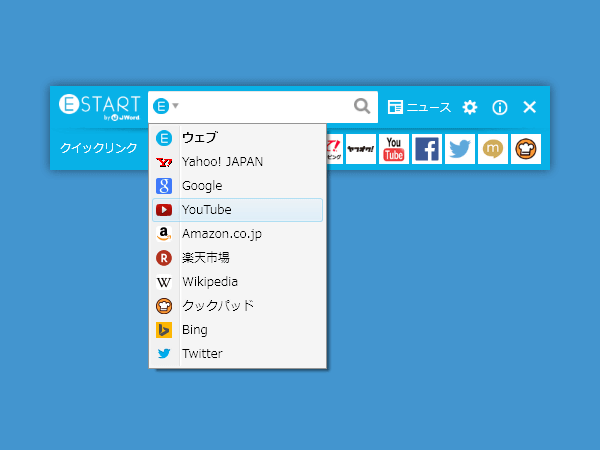The image size is (600, 450).
Task: Select Bing search option
Action: point(237,330)
